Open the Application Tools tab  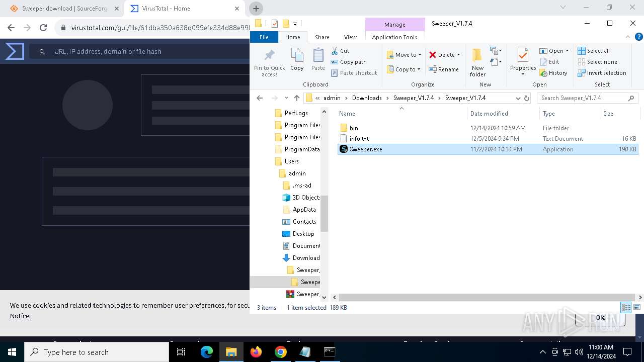[394, 37]
